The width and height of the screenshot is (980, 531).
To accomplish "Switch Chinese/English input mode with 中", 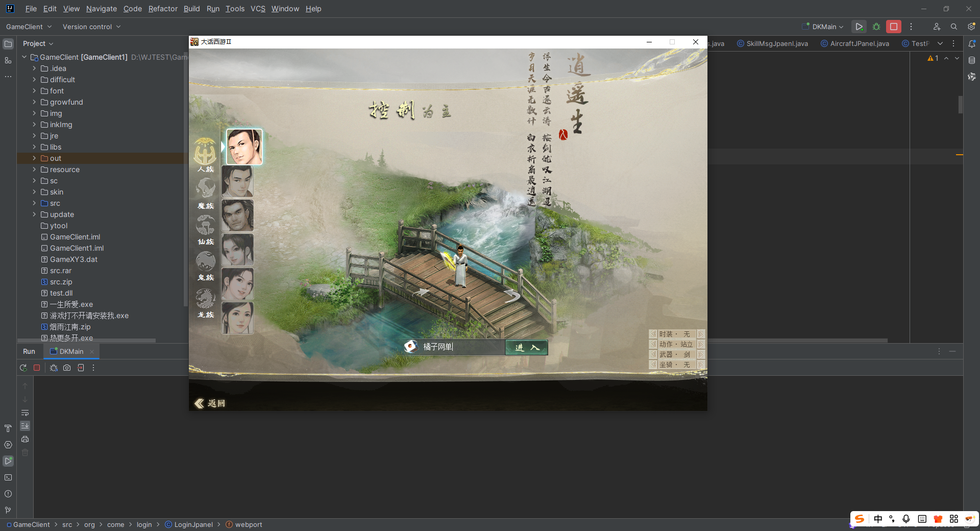I will click(878, 519).
